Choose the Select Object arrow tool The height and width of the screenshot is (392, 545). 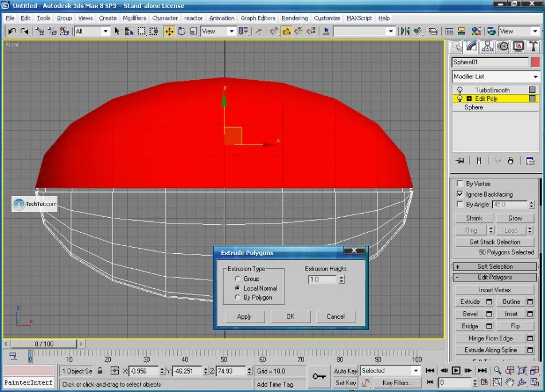click(117, 32)
